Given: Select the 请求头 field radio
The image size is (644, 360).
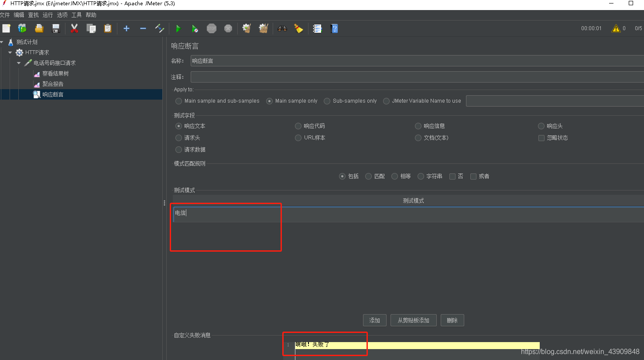Looking at the screenshot, I should pyautogui.click(x=178, y=138).
